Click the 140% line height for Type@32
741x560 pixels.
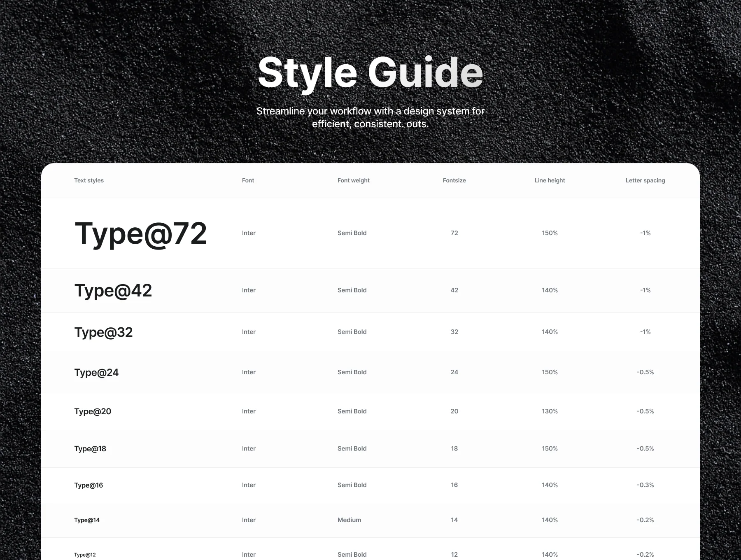(x=550, y=332)
